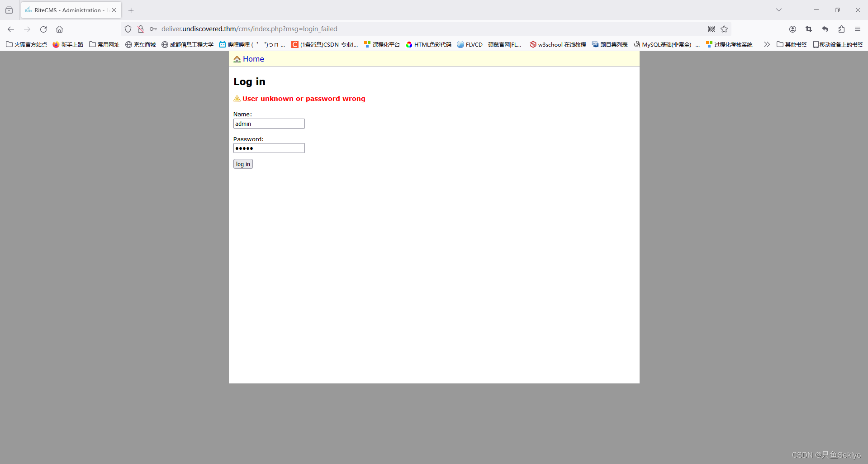
Task: Open the HTML色彩代码 bookmark
Action: coord(429,44)
